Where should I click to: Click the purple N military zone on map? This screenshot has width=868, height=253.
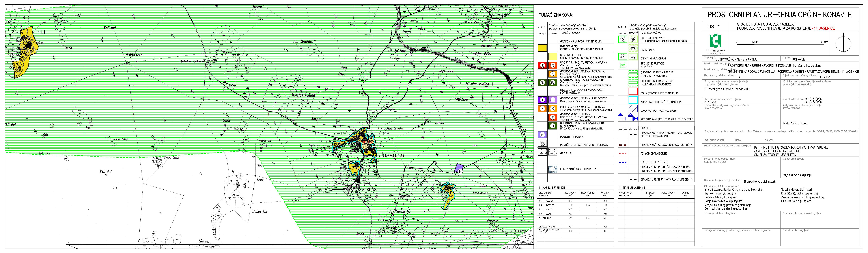pos(459,168)
